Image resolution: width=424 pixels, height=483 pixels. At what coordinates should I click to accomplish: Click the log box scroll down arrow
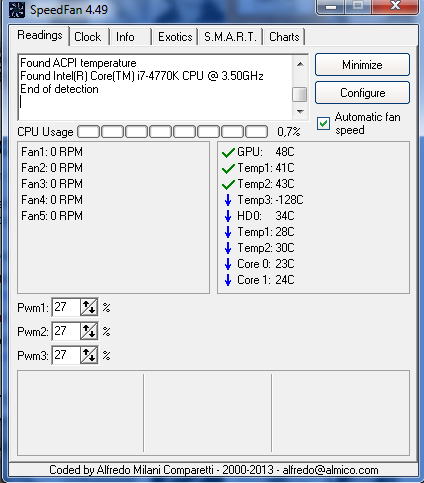[x=300, y=112]
